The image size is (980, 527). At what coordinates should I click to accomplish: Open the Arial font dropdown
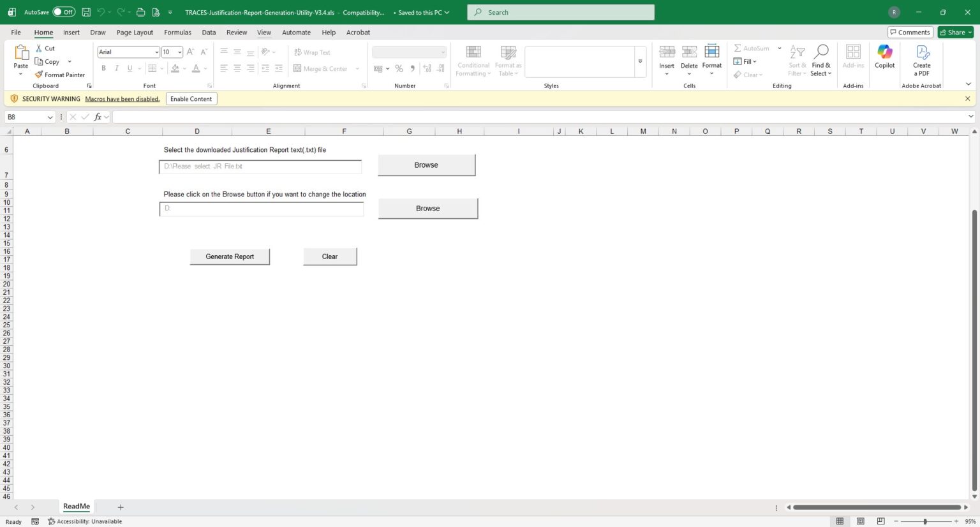pyautogui.click(x=156, y=52)
